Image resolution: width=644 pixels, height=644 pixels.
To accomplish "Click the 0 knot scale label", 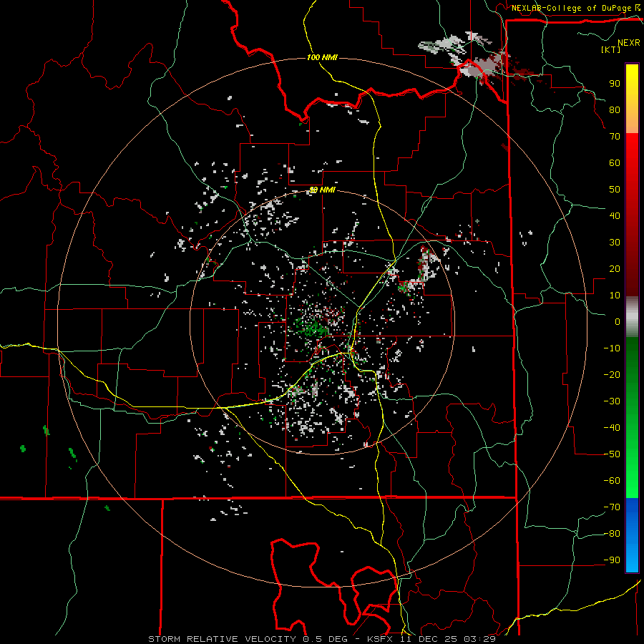I will pyautogui.click(x=618, y=321).
